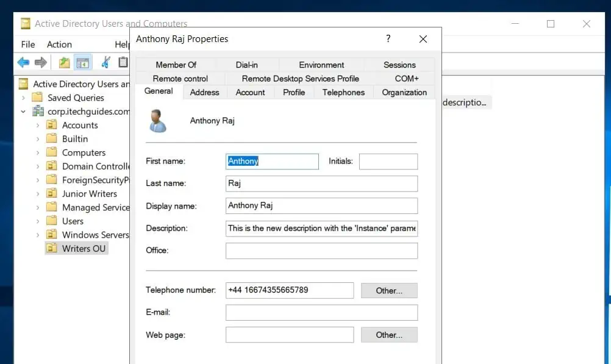Expand the Builtin tree node
The width and height of the screenshot is (611, 364).
38,139
